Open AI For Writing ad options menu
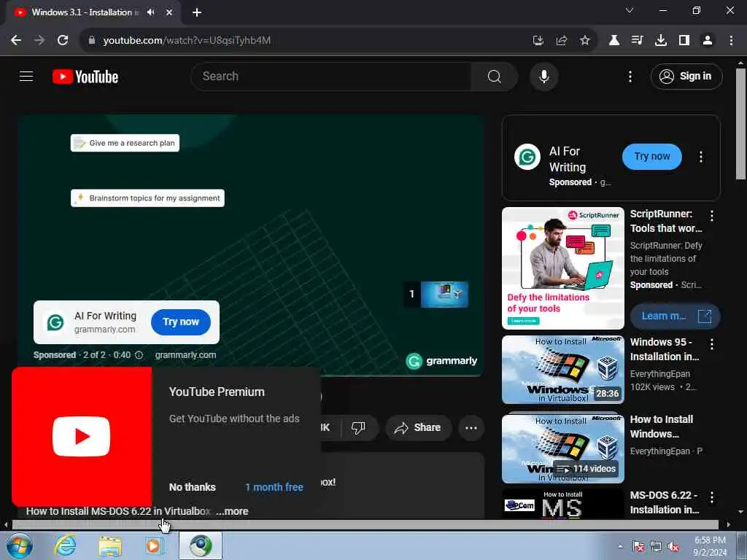Screen dimensions: 747x560 point(701,157)
